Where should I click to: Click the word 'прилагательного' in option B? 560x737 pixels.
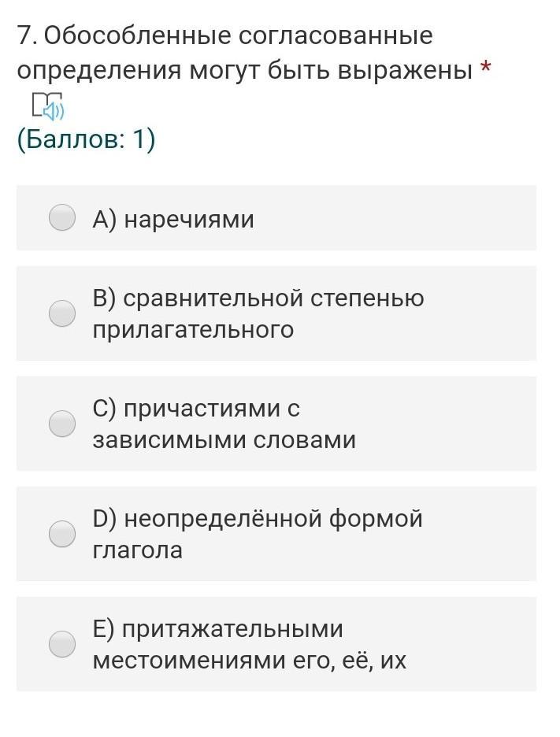pyautogui.click(x=193, y=329)
